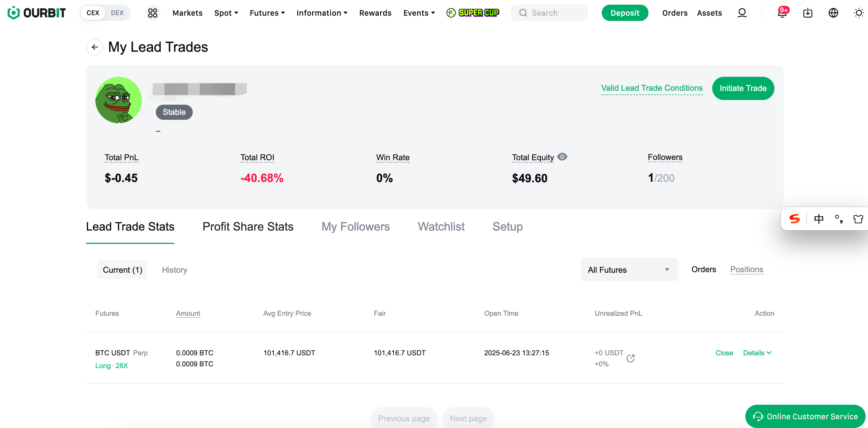The height and width of the screenshot is (428, 868).
Task: Click the Initiate Trade button
Action: coord(743,88)
